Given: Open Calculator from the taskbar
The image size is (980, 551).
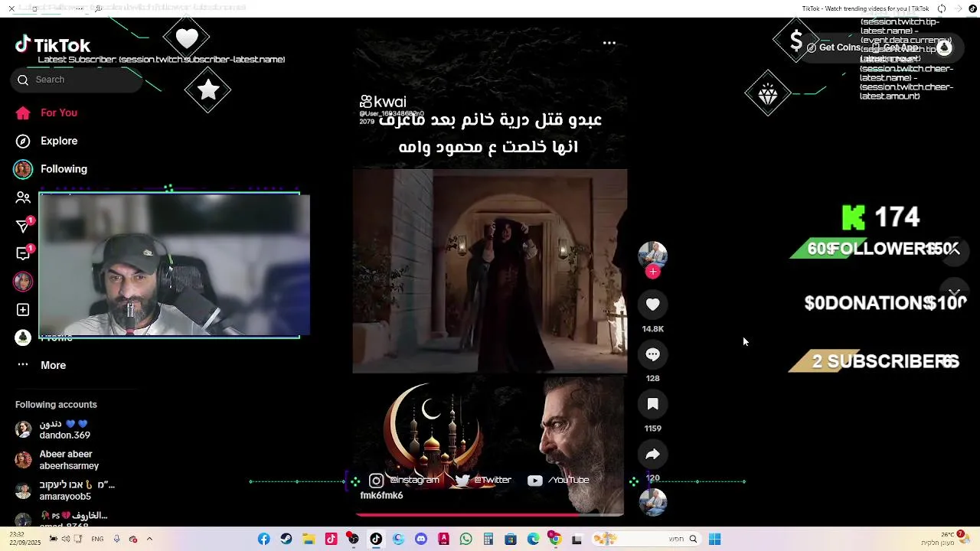Looking at the screenshot, I should tap(488, 540).
